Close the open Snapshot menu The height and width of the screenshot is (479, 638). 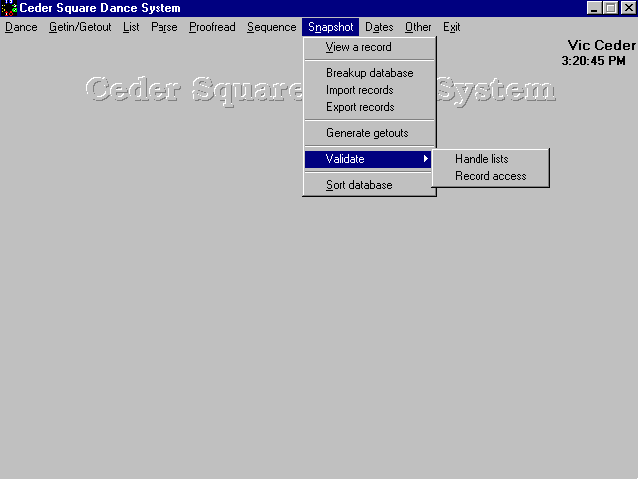[331, 27]
